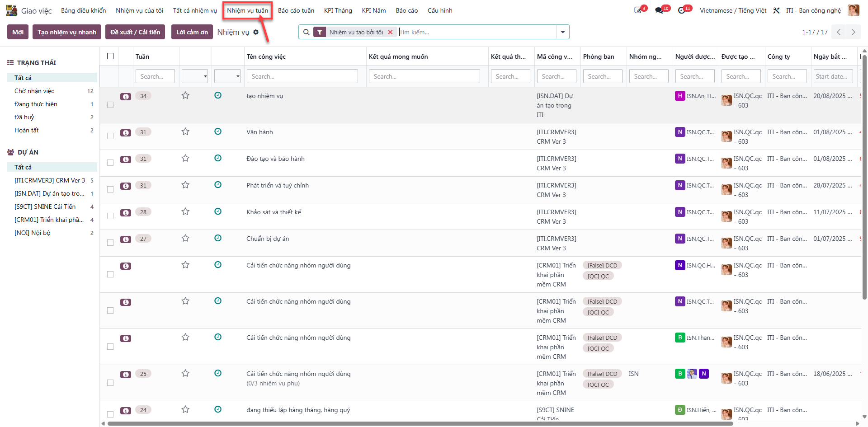Select the 'tạo nhiệm vụ' row checkbox

click(110, 105)
